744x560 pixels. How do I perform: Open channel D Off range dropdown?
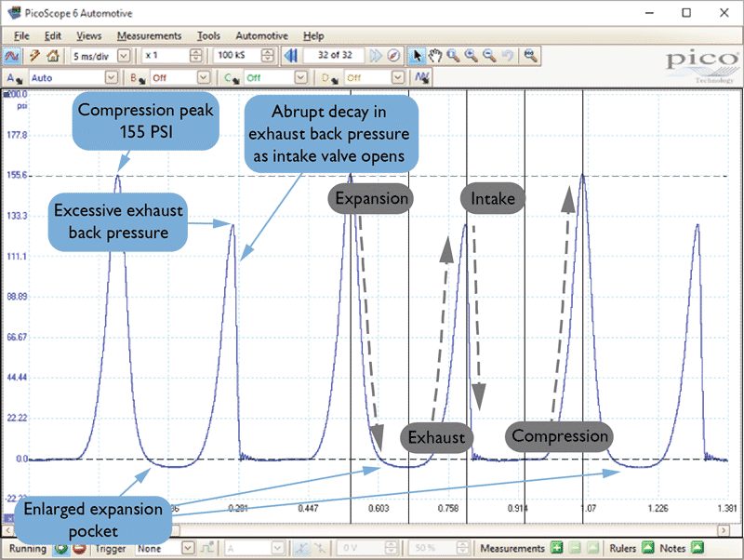(398, 77)
